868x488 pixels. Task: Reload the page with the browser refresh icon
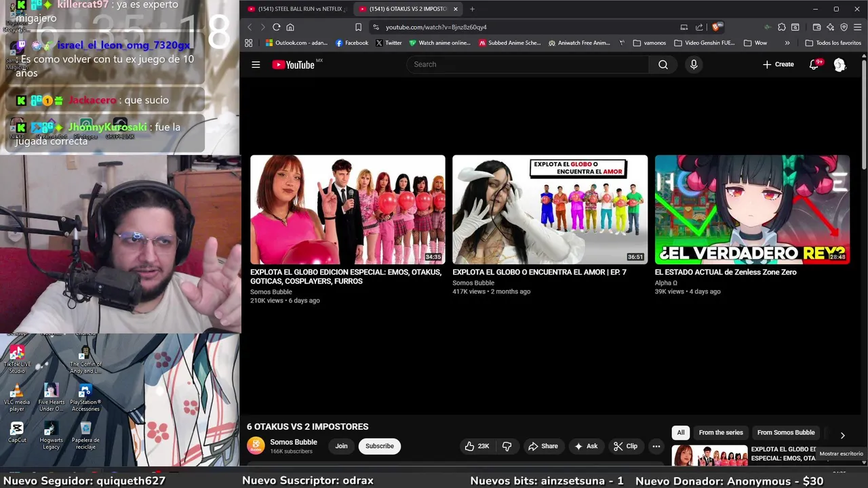276,27
